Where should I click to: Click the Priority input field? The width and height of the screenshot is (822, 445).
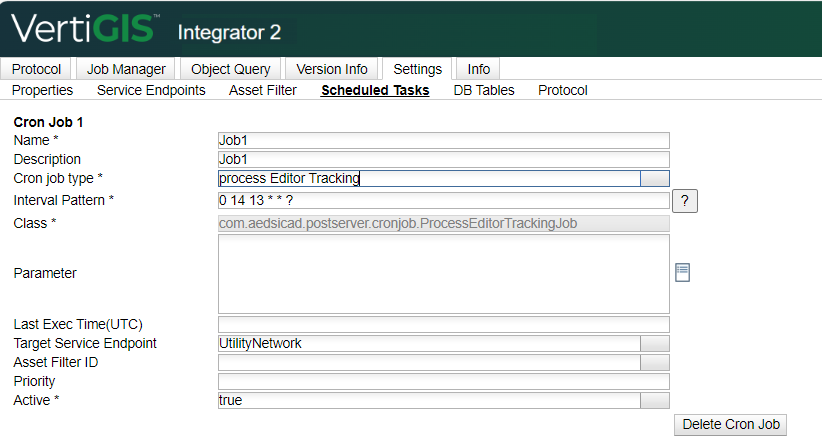(x=443, y=381)
